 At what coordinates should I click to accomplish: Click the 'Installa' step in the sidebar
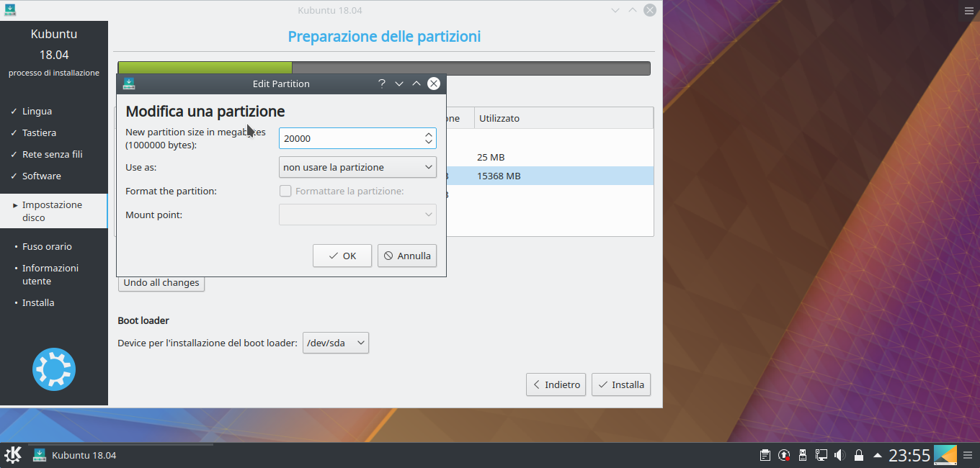tap(38, 302)
